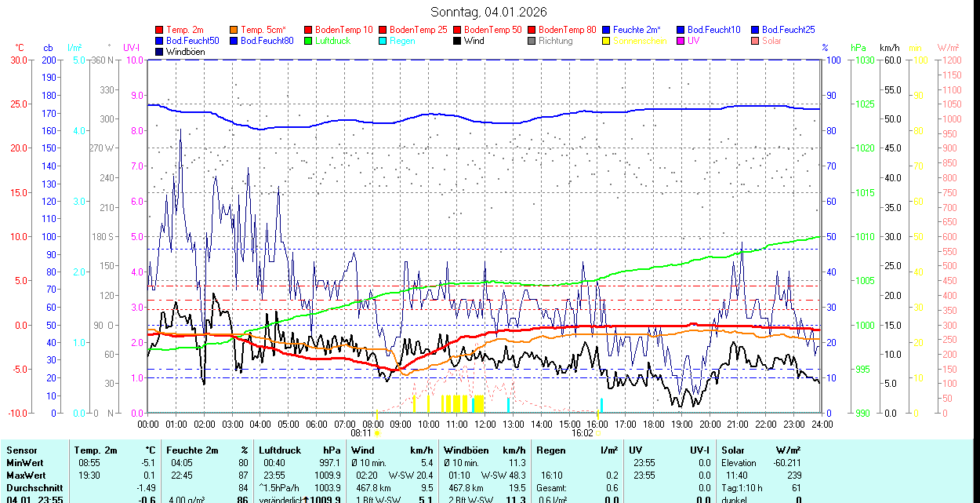
Task: Select the Windböen header in data table
Action: (466, 450)
